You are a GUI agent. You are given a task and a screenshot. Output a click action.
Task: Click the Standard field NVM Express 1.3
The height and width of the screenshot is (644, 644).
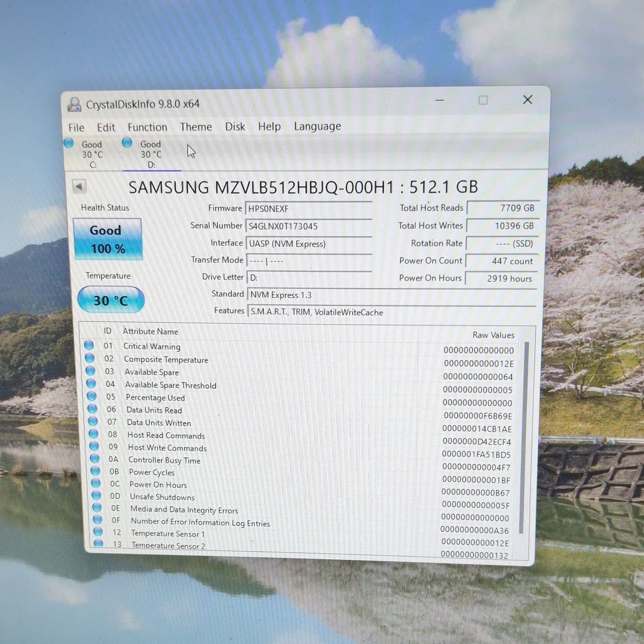pyautogui.click(x=391, y=295)
